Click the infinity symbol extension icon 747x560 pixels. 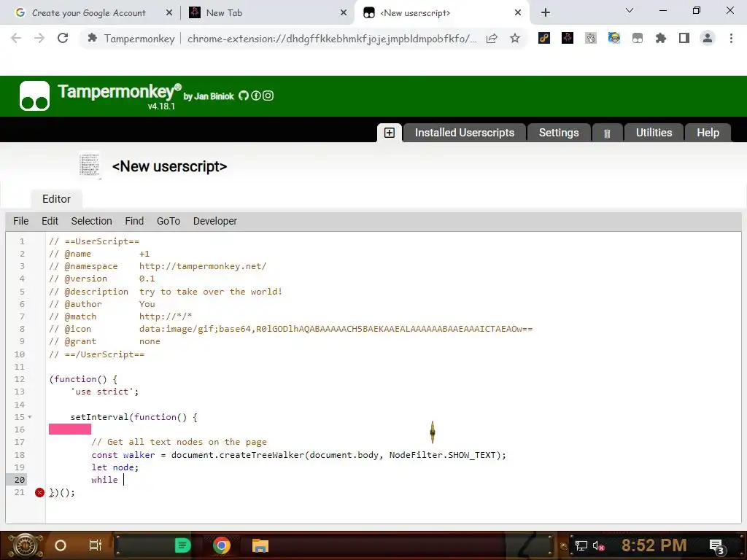click(544, 38)
